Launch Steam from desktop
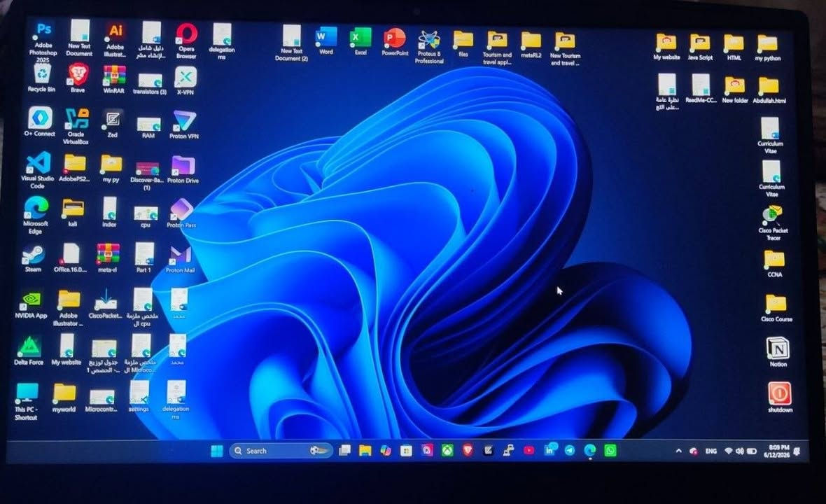This screenshot has height=504, width=826. coord(33,258)
